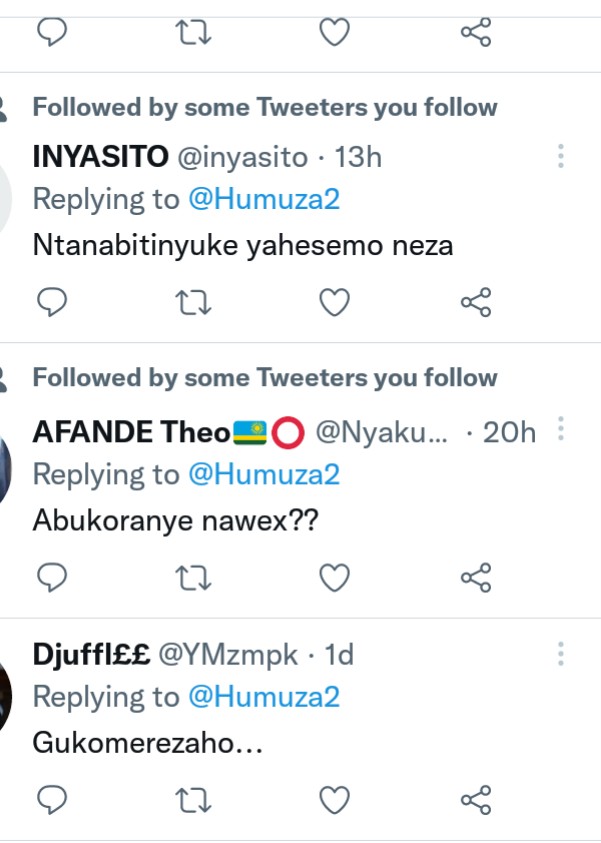Share INYASITO's tweet
Image resolution: width=601 pixels, height=843 pixels.
476,301
